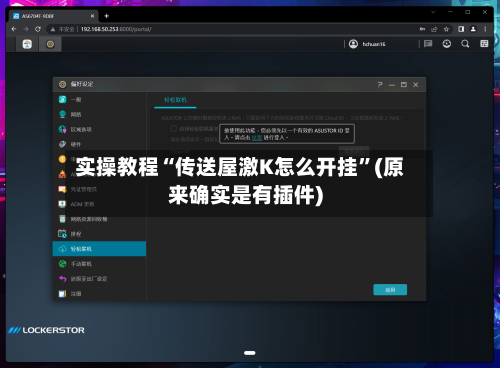500x368 pixels.
Task: Click the 偏好设定 taskbar app icon
Action: 50,44
